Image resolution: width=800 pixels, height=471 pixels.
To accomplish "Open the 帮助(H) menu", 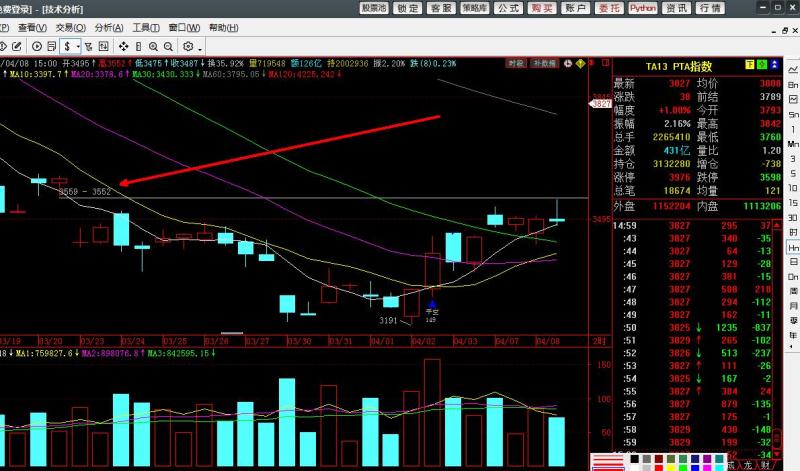I will click(x=223, y=28).
